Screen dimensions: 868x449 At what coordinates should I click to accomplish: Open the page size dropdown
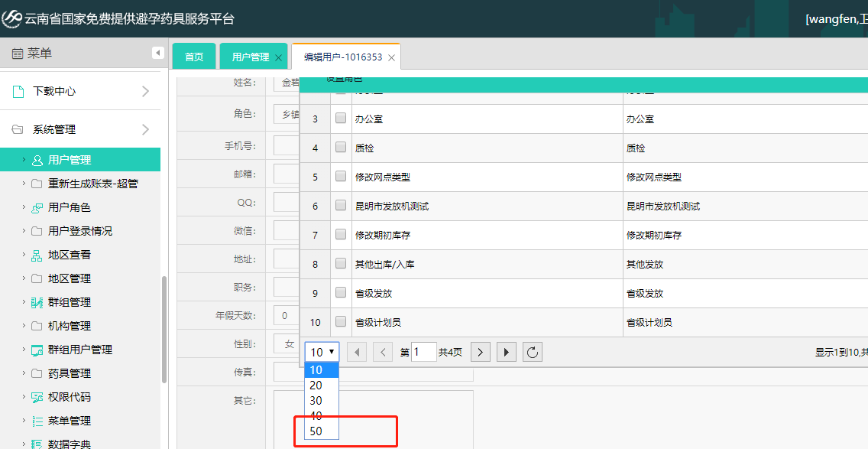322,352
